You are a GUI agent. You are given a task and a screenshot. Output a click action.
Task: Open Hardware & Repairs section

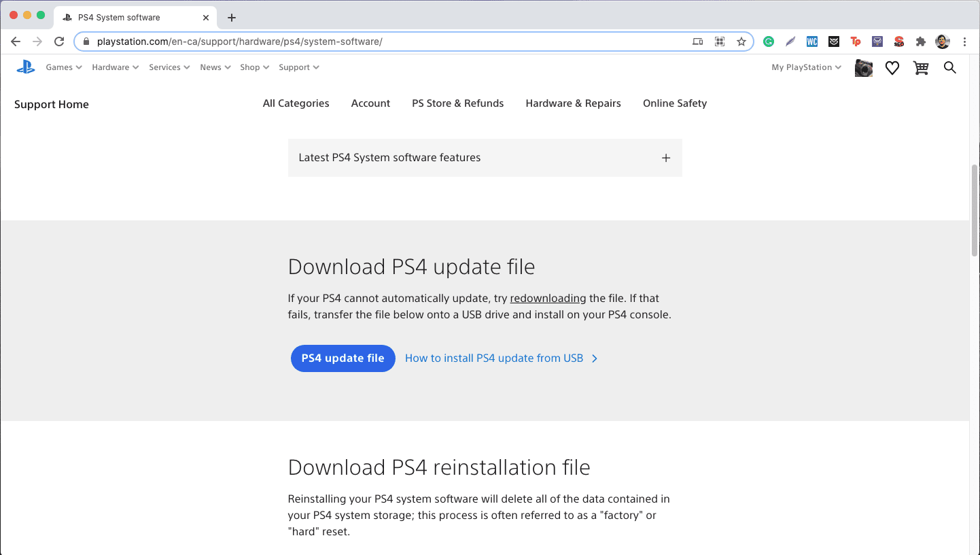coord(574,103)
